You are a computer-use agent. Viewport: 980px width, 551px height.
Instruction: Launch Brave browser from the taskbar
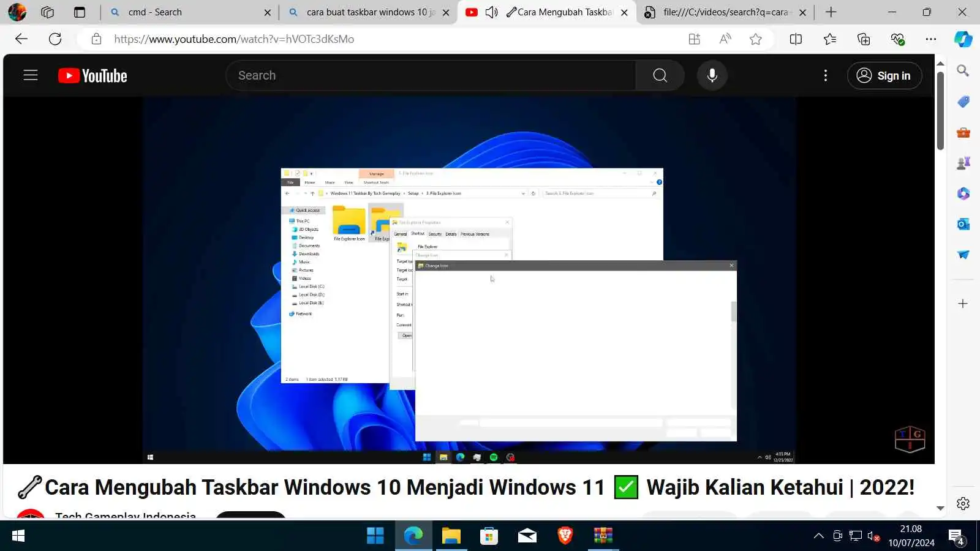click(x=565, y=536)
